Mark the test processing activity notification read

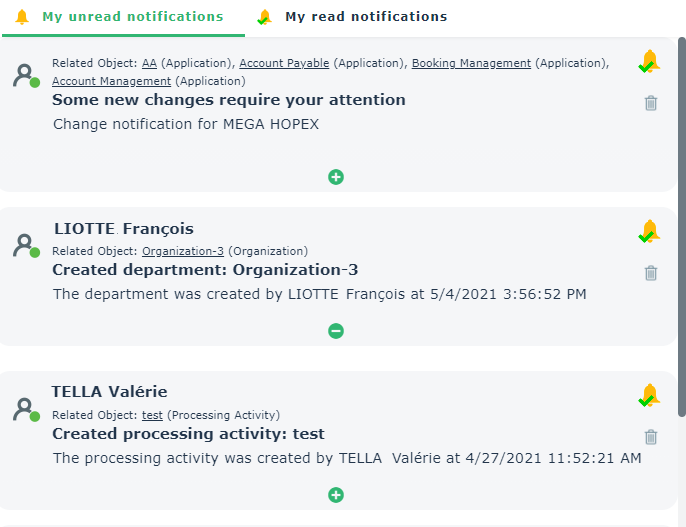pos(650,396)
